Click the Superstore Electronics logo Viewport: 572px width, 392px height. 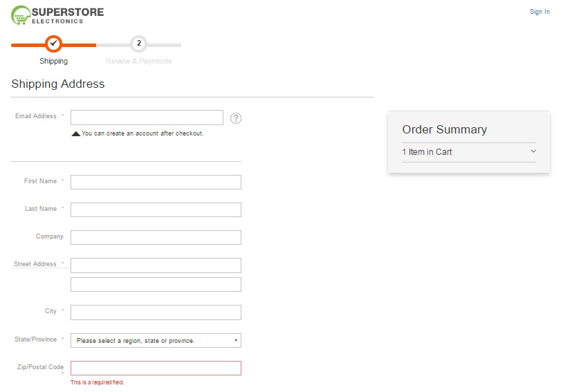(57, 15)
